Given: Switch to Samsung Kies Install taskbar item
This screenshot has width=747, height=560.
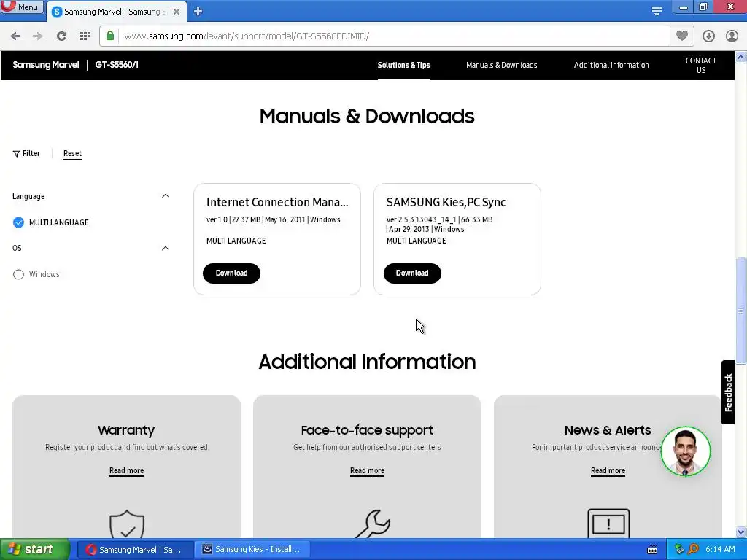Looking at the screenshot, I should tap(252, 550).
